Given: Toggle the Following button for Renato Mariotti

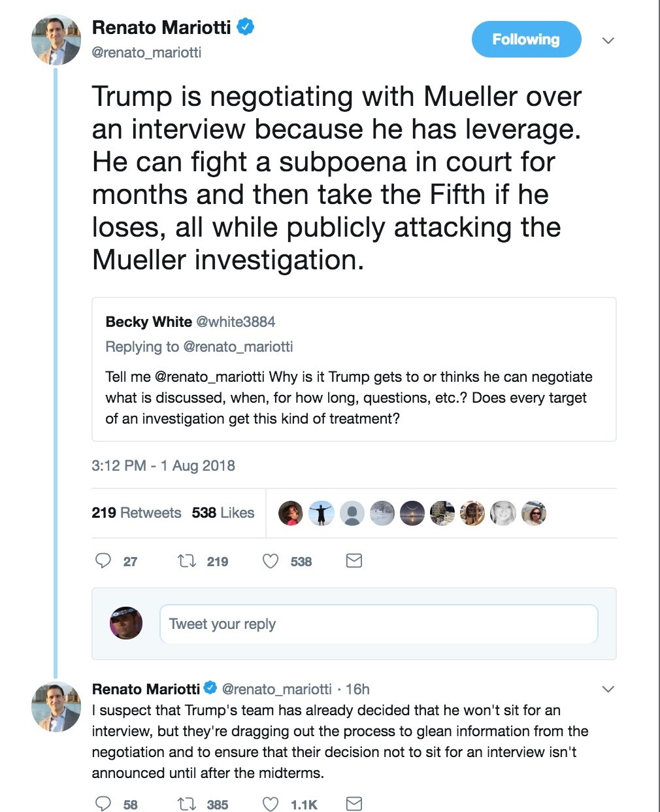Looking at the screenshot, I should [526, 39].
